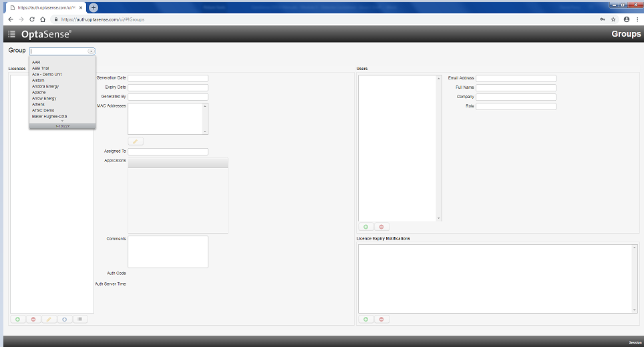Click the MAC Addresses scrollbar down arrow

coord(204,131)
